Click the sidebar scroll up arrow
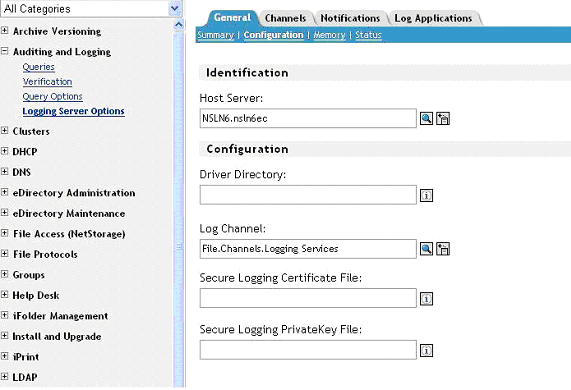 point(178,25)
